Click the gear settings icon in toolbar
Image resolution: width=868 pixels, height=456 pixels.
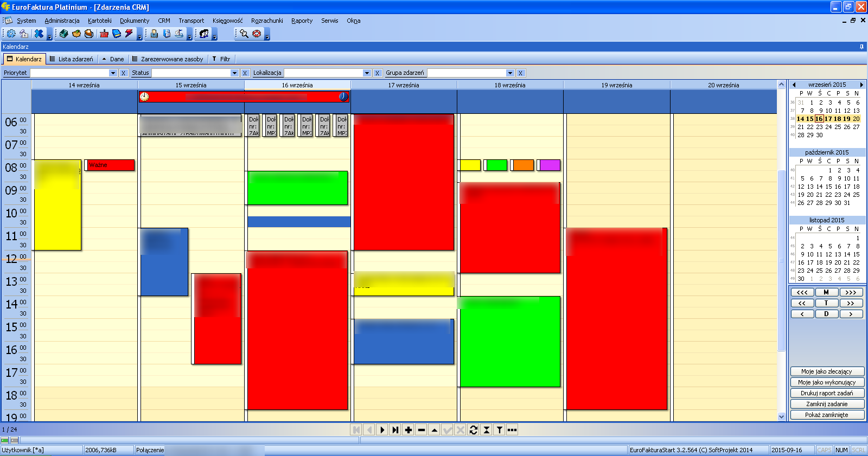pos(11,34)
